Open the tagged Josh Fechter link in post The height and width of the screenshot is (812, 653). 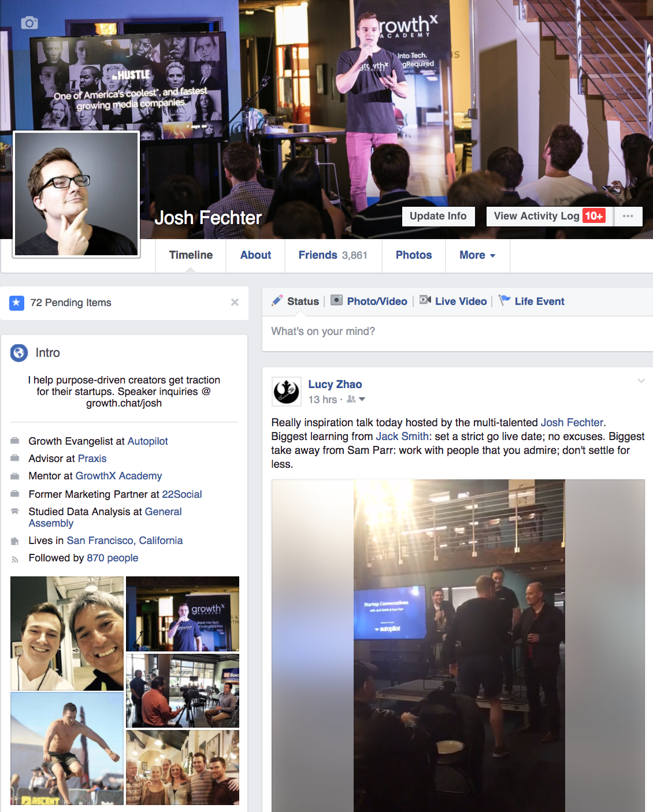pos(572,423)
